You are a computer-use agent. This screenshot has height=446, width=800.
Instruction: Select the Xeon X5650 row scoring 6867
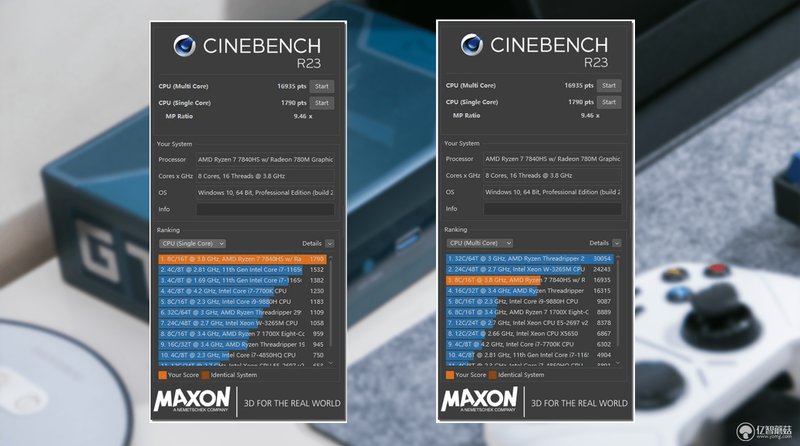point(529,333)
